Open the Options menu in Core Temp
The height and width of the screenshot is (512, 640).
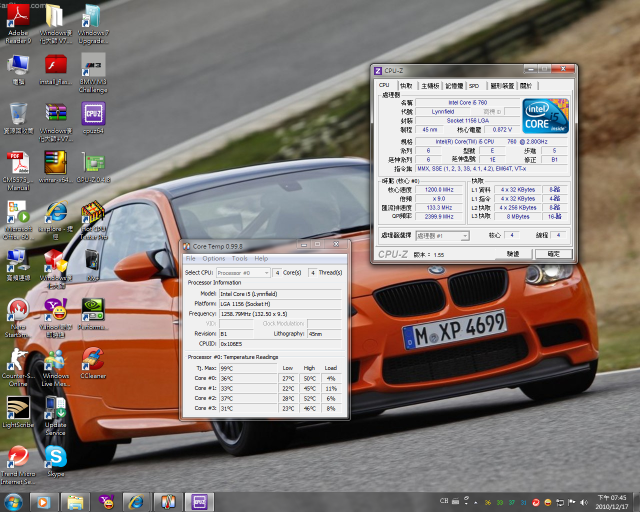pos(214,258)
